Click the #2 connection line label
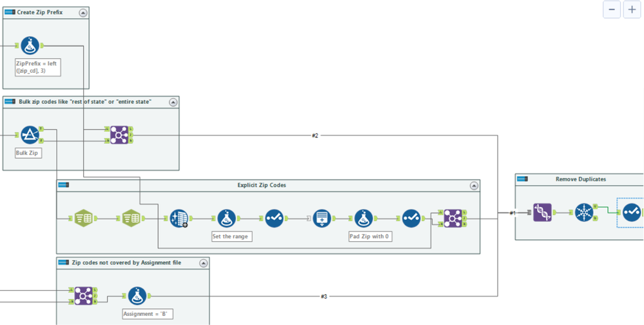 315,135
